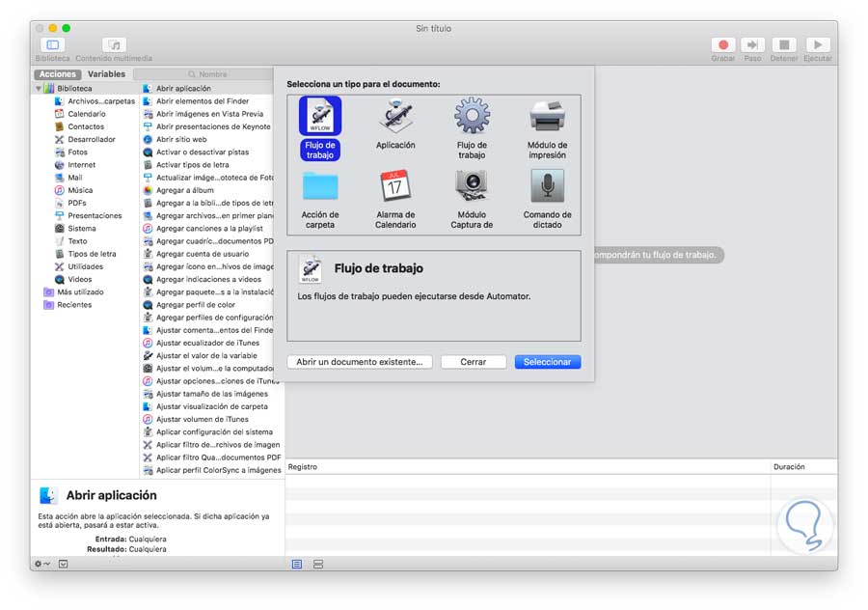This screenshot has width=868, height=610.
Task: Stop workflow with Detener button
Action: coord(784,44)
